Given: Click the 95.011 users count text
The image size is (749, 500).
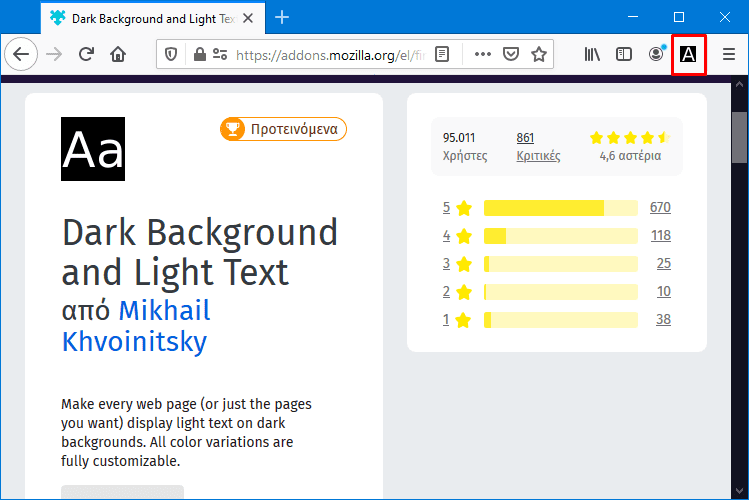Looking at the screenshot, I should [459, 138].
